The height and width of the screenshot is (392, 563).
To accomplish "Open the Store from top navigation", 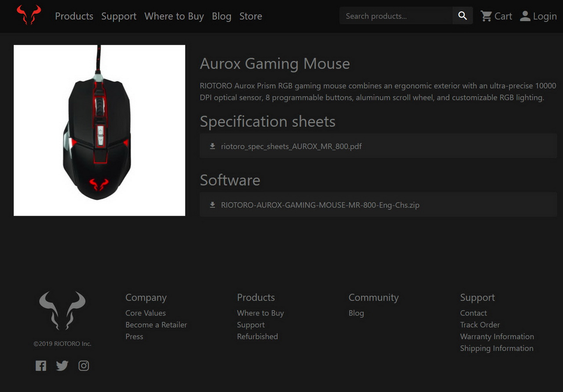I will click(x=251, y=16).
